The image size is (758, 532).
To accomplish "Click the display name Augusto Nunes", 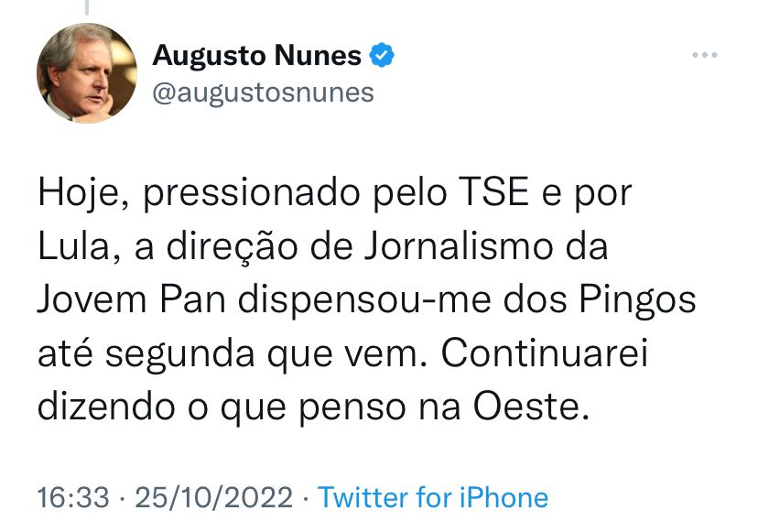I will 256,57.
